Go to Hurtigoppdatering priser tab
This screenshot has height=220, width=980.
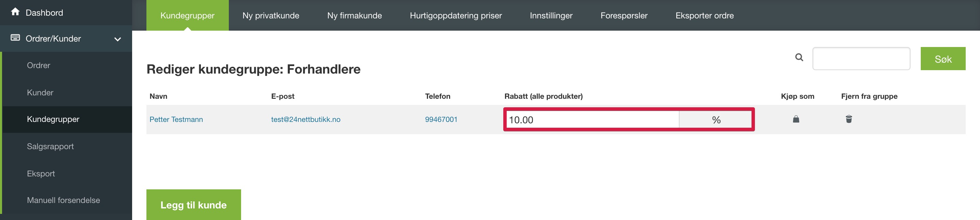click(456, 15)
